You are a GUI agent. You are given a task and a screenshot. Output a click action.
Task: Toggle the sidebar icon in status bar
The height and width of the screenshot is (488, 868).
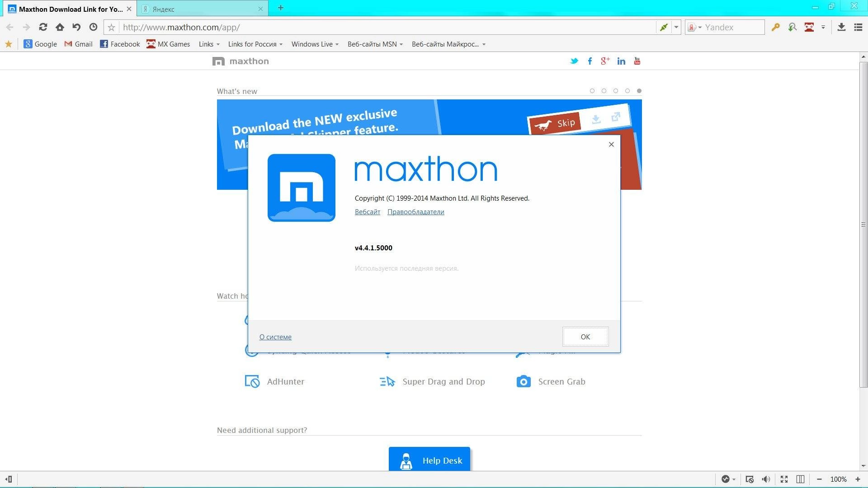9,479
